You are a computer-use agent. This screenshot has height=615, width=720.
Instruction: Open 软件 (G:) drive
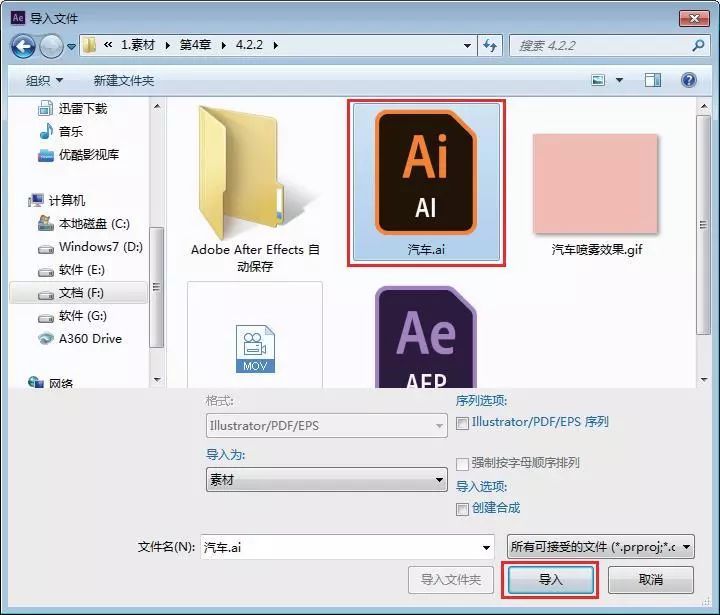[73, 316]
